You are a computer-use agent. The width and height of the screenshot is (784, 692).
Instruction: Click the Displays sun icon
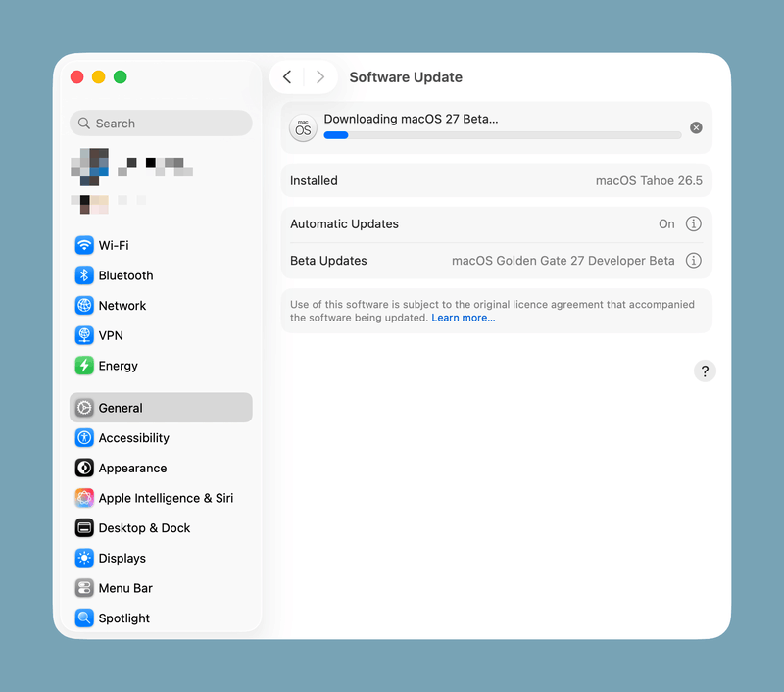(x=84, y=558)
